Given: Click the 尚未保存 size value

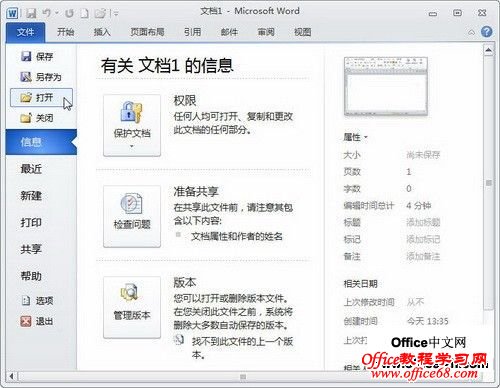Looking at the screenshot, I should tap(423, 155).
